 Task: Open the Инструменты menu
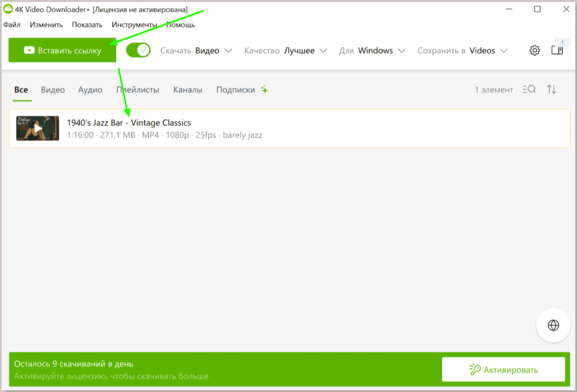click(134, 25)
